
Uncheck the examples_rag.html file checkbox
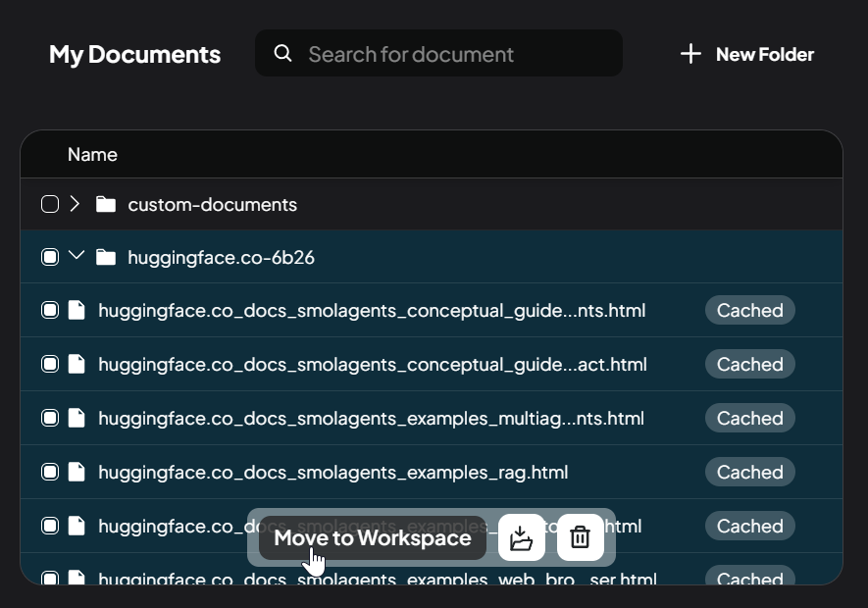click(50, 472)
